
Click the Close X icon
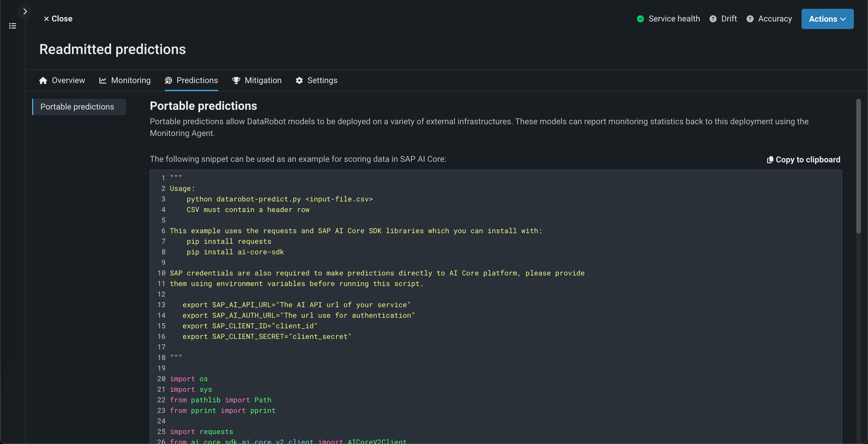pos(46,19)
